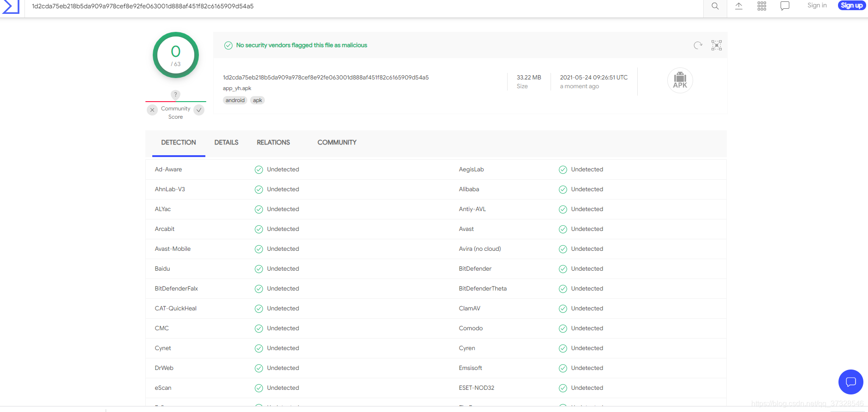The height and width of the screenshot is (412, 868).
Task: Click Undetected result for Antiy-AVL
Action: 587,209
